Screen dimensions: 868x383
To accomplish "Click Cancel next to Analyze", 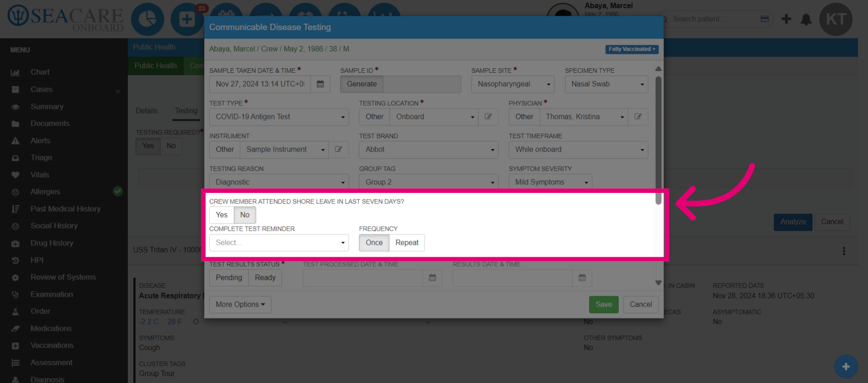I will [x=832, y=222].
